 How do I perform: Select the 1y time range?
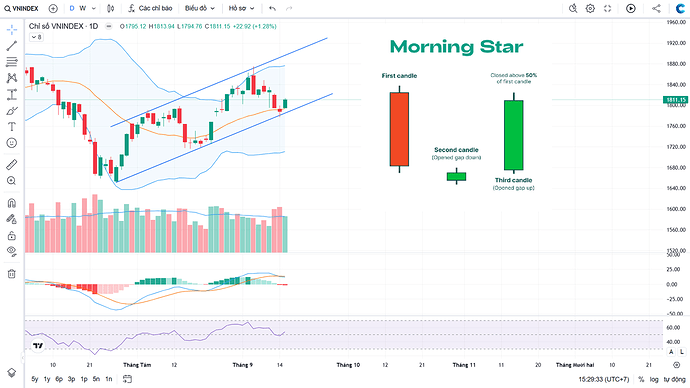coord(47,379)
